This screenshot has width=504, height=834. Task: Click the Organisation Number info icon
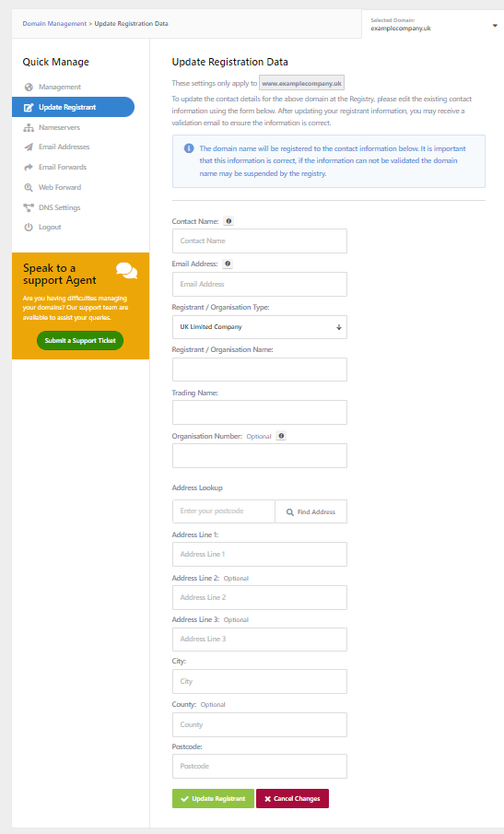(x=281, y=436)
